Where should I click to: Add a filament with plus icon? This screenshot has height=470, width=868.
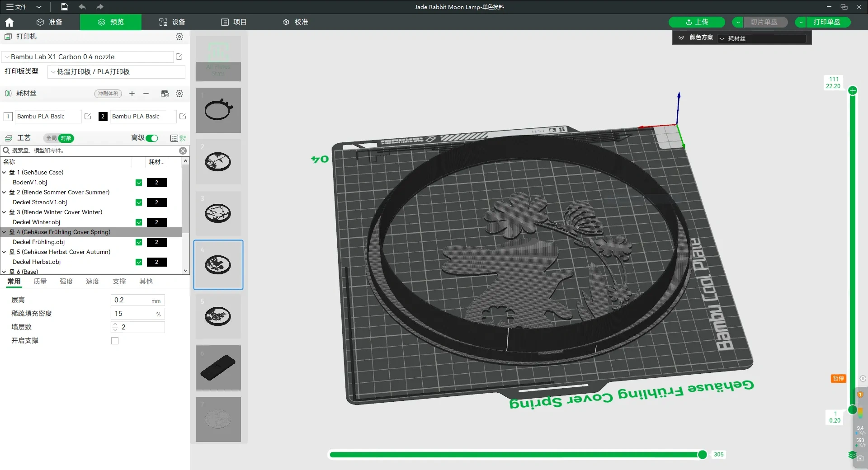coord(132,94)
